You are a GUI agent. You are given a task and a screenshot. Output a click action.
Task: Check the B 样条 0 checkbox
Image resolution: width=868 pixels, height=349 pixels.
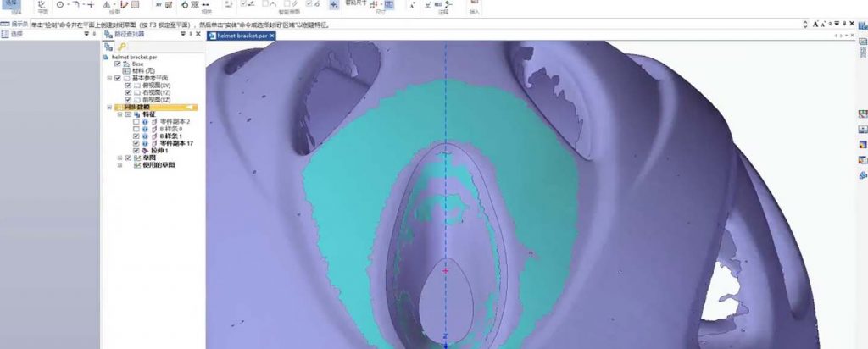click(x=136, y=129)
